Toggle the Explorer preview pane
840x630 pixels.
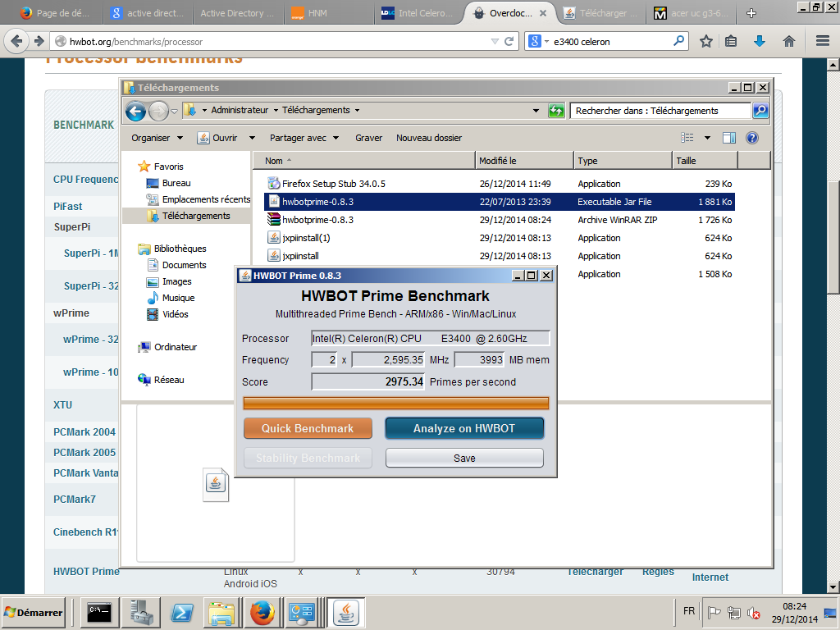tap(729, 138)
